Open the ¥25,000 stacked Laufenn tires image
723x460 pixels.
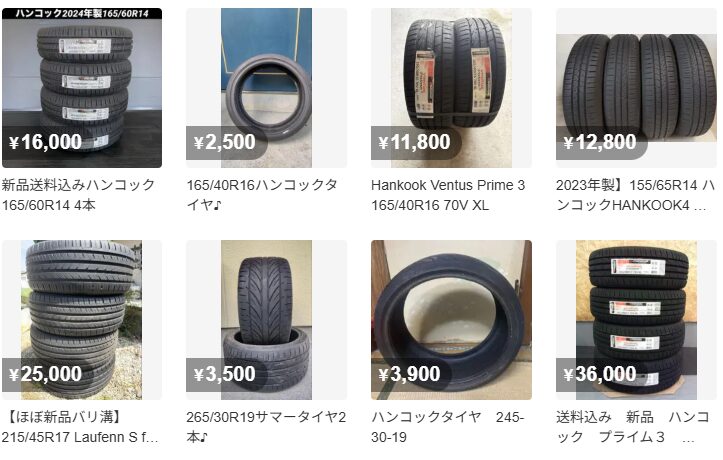82,320
